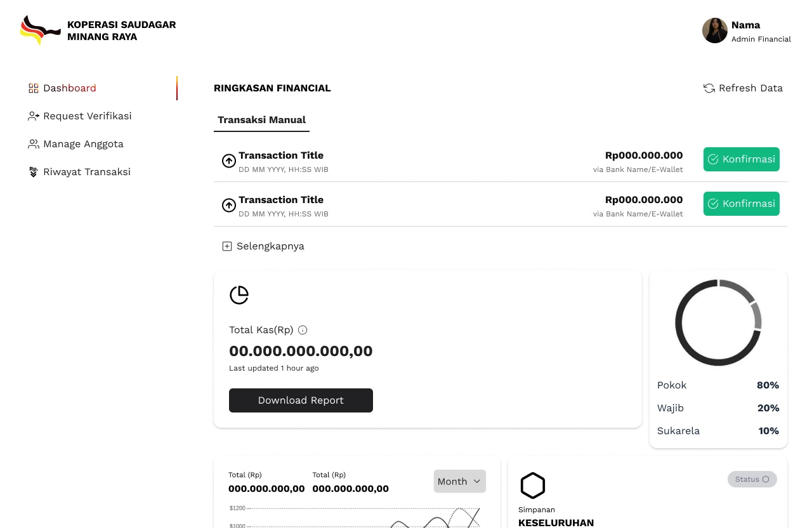The width and height of the screenshot is (812, 528).
Task: Go to Request Verifikasi page
Action: [x=88, y=116]
